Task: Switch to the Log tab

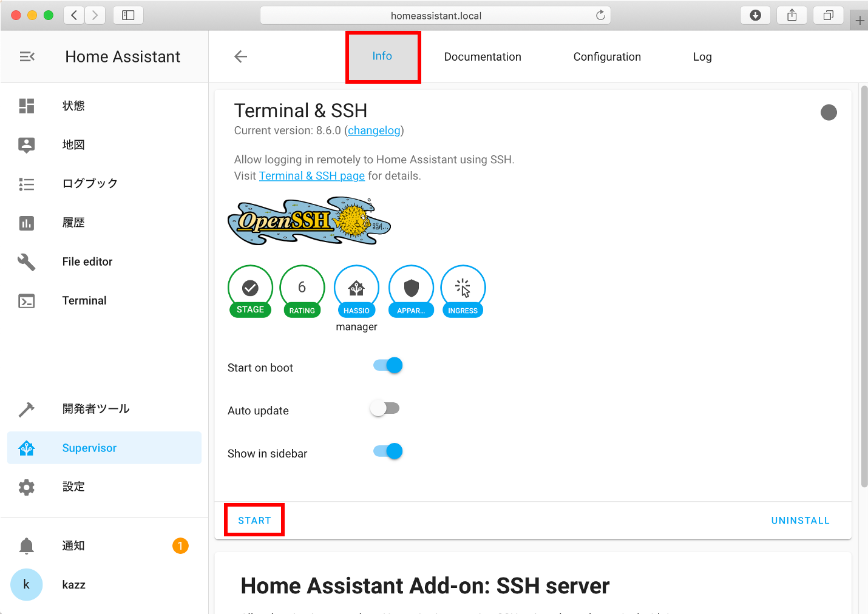Action: [702, 56]
